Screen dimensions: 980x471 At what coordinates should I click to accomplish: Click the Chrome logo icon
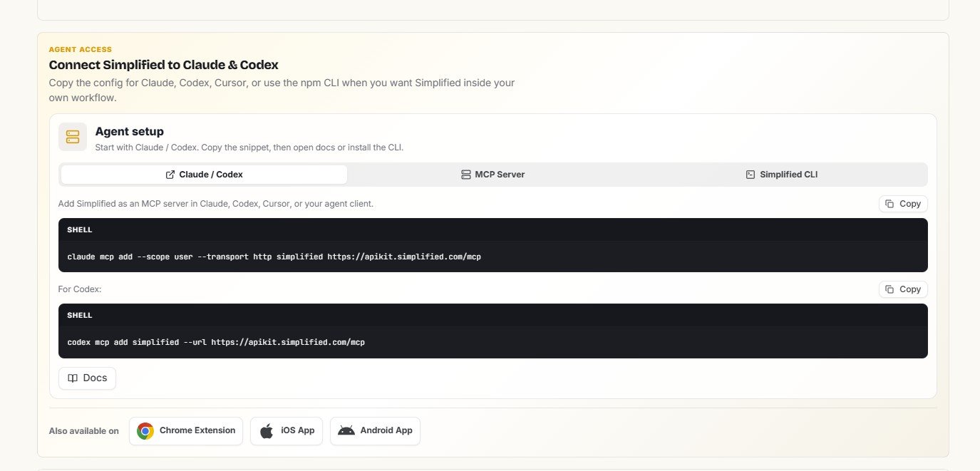point(145,431)
